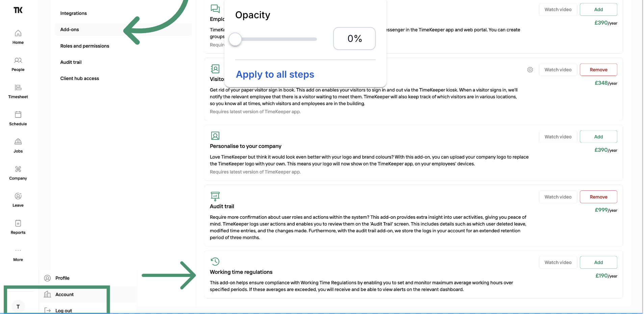Remove the Visitor add-on
644x314 pixels.
click(598, 70)
